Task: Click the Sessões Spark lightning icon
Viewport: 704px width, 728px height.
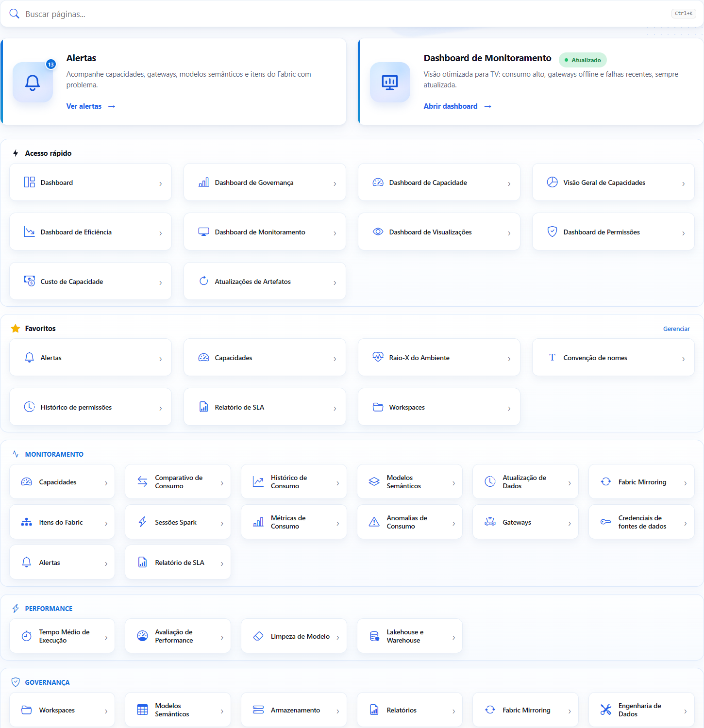Action: [143, 522]
